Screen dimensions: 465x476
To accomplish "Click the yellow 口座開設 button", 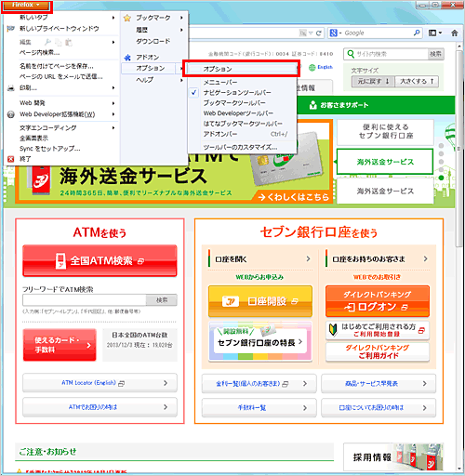I will coord(260,301).
